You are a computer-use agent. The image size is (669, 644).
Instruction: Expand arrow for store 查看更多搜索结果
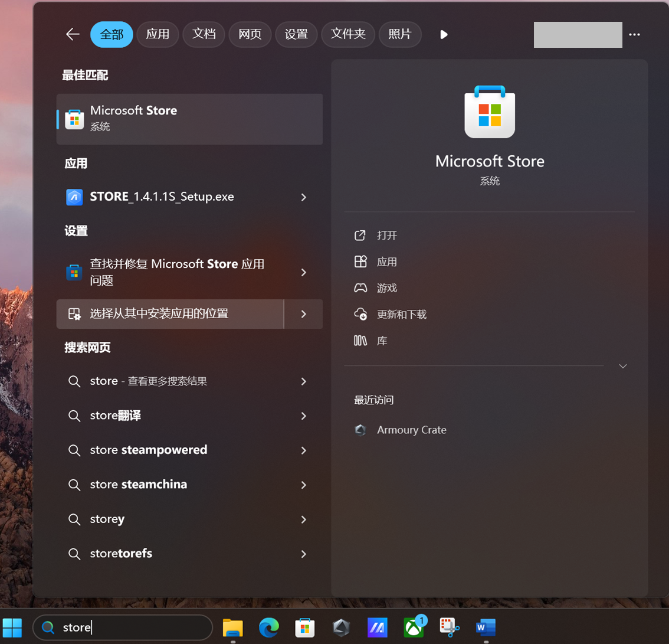tap(303, 381)
